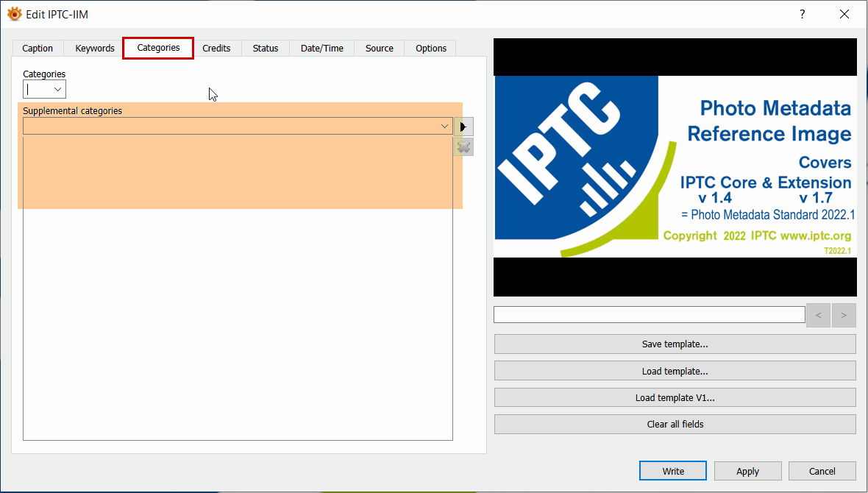Switch to the Keywords tab
The image size is (868, 493).
95,48
